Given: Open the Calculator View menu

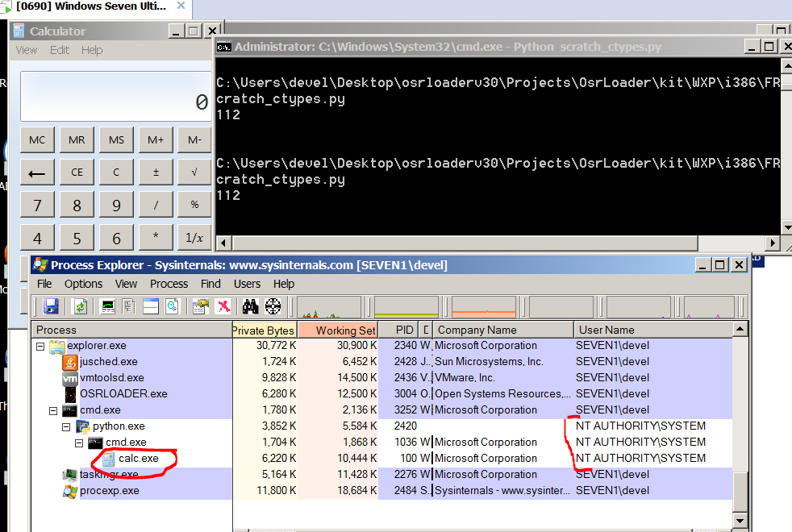Looking at the screenshot, I should point(27,50).
